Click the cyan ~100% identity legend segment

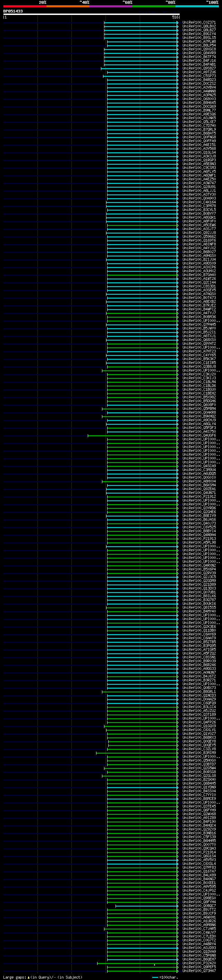197,6
